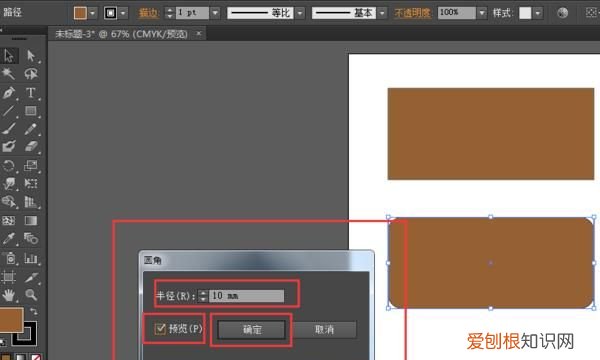Click the 样式 style swatch
Image resolution: width=600 pixels, height=360 pixels.
525,13
